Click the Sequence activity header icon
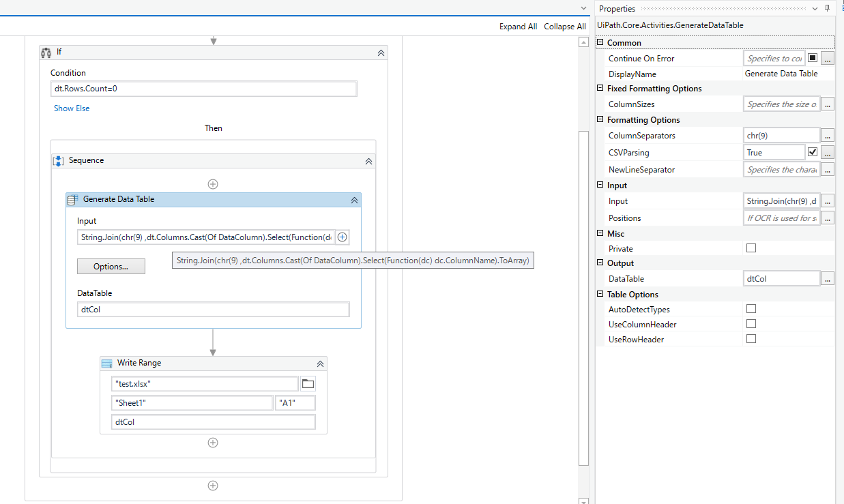844x504 pixels. point(58,160)
